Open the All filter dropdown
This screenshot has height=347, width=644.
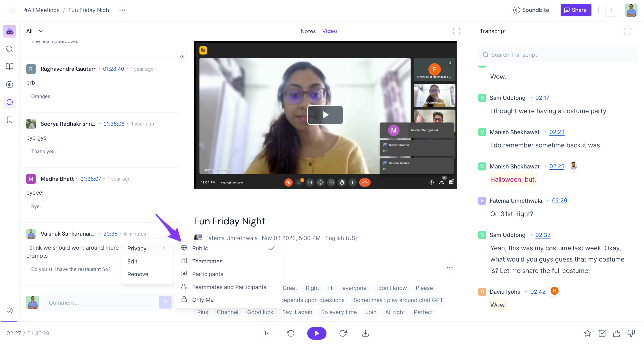pyautogui.click(x=34, y=31)
